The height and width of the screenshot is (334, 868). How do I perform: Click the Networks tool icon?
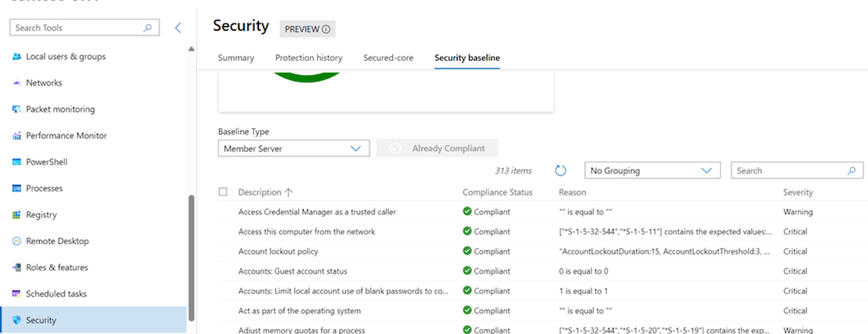(17, 83)
